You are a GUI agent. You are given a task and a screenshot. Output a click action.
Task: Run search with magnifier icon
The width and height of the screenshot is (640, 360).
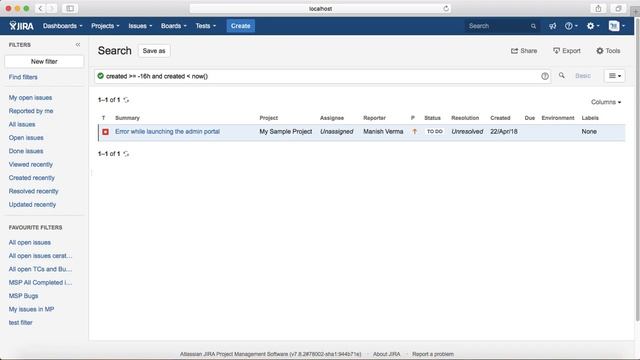pyautogui.click(x=562, y=76)
